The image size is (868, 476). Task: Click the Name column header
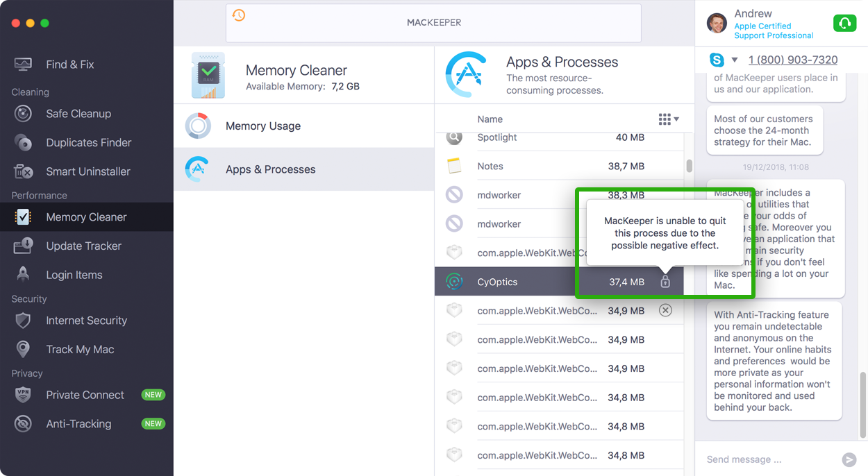[x=490, y=119]
